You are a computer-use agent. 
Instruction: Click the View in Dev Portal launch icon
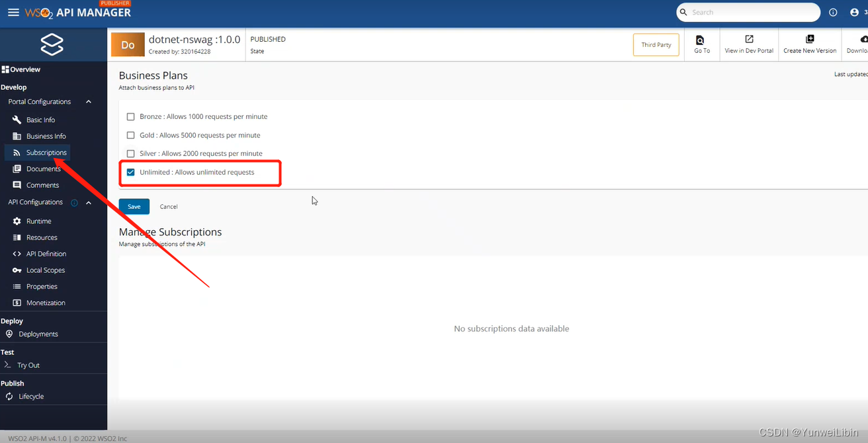point(749,40)
